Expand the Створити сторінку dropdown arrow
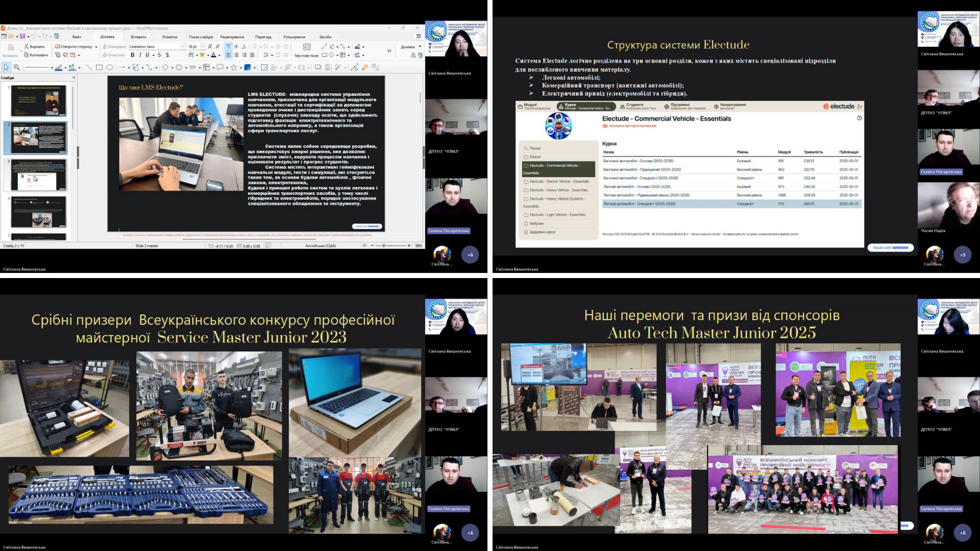The height and width of the screenshot is (551, 980). (x=96, y=47)
